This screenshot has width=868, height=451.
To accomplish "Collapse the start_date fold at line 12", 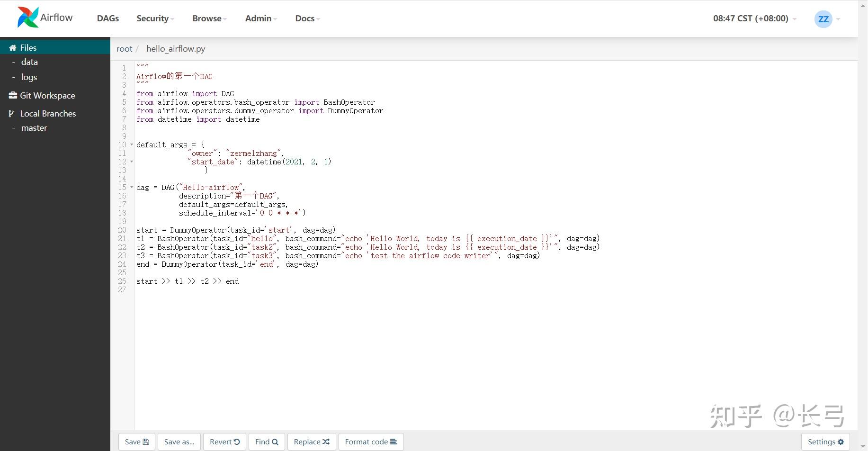I will coord(131,162).
